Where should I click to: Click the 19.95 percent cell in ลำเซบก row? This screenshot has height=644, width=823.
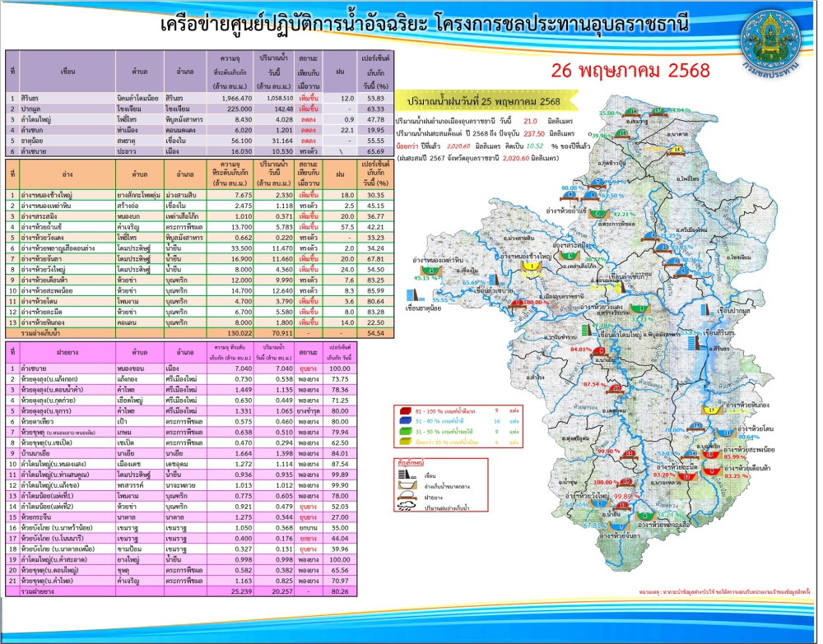[x=376, y=130]
